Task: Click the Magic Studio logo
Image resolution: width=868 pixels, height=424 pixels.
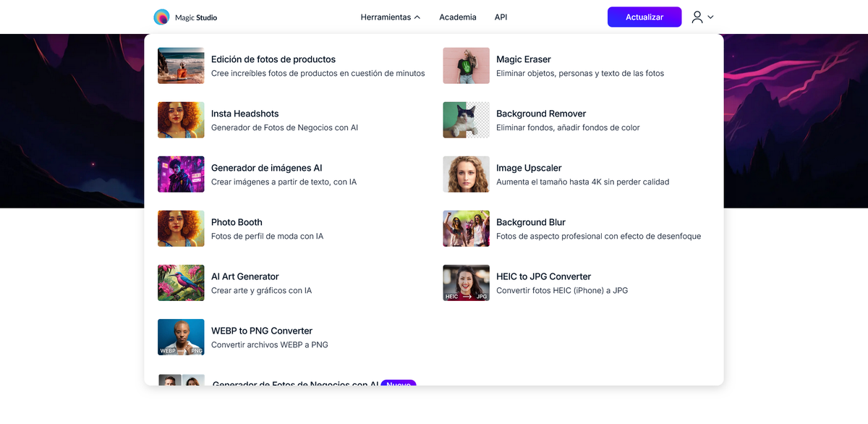Action: [x=184, y=17]
